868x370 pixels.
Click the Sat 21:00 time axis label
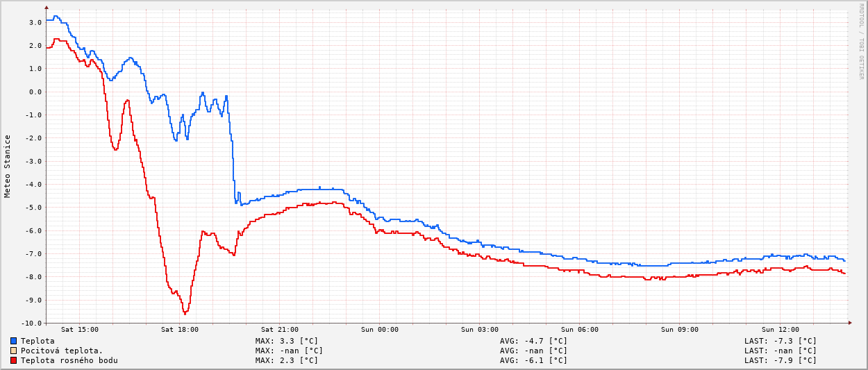280,330
